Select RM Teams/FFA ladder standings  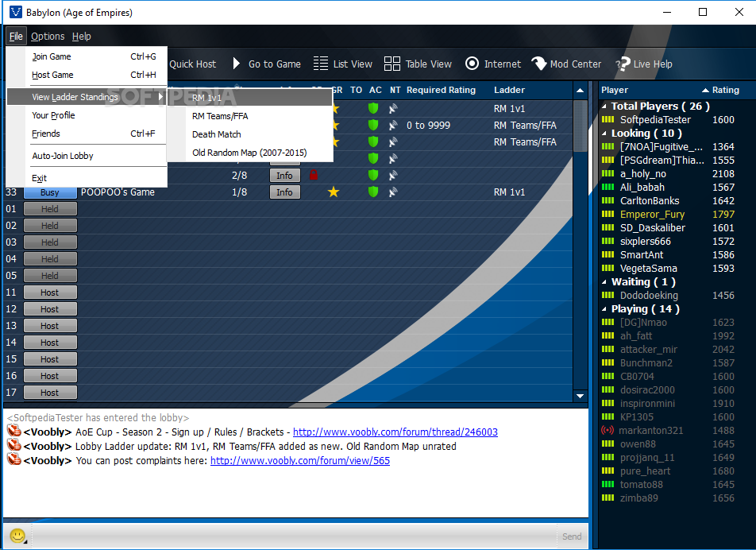[x=250, y=116]
